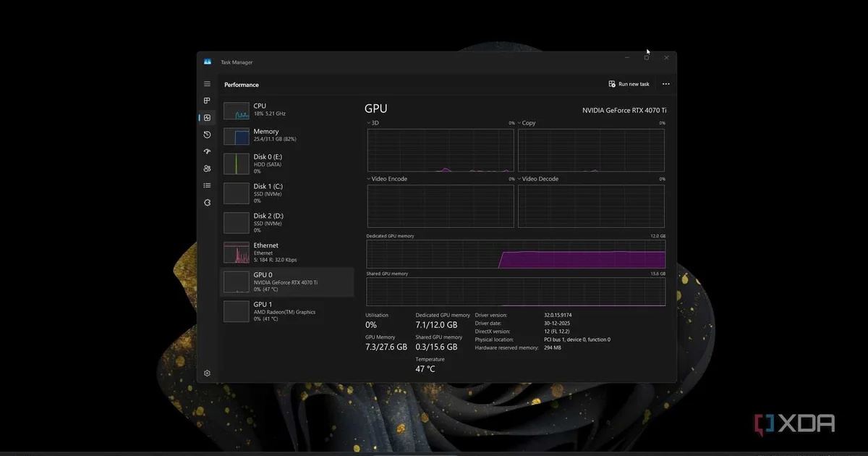Click the 3D engine utilisation graph
The width and height of the screenshot is (868, 456).
tap(441, 151)
